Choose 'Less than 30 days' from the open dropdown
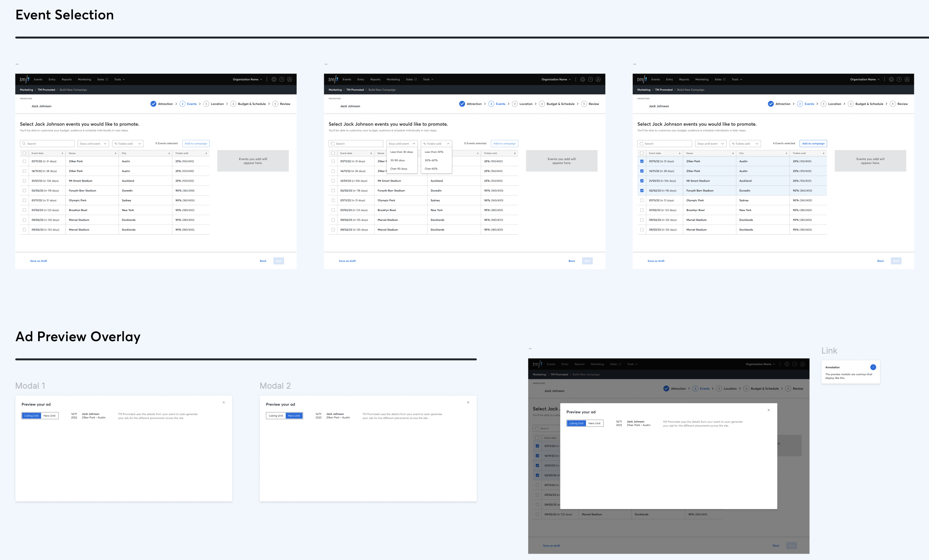Image resolution: width=929 pixels, height=560 pixels. (x=401, y=152)
